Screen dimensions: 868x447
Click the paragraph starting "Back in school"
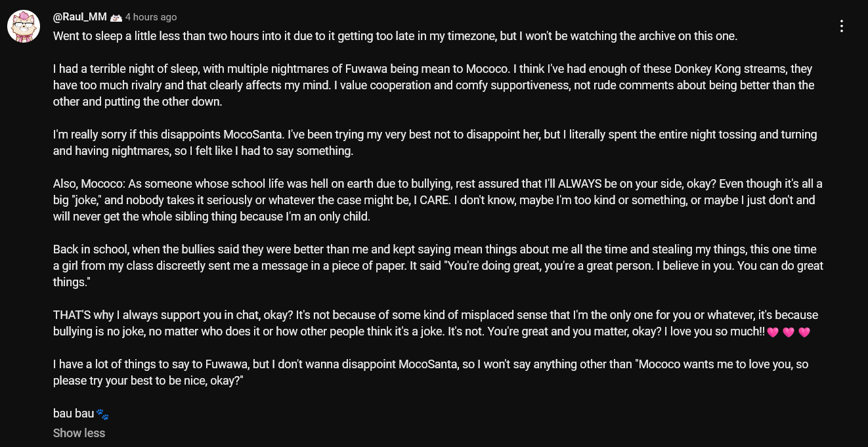coord(438,266)
